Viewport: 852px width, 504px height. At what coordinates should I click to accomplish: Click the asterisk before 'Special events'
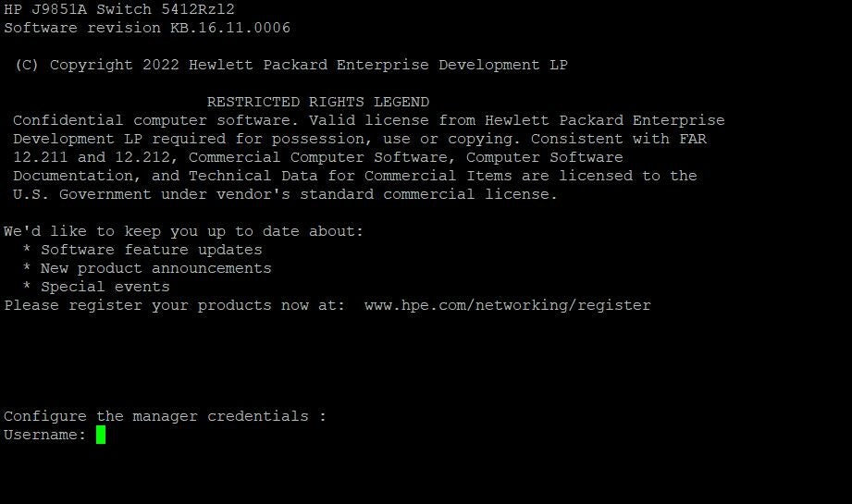[x=27, y=286]
